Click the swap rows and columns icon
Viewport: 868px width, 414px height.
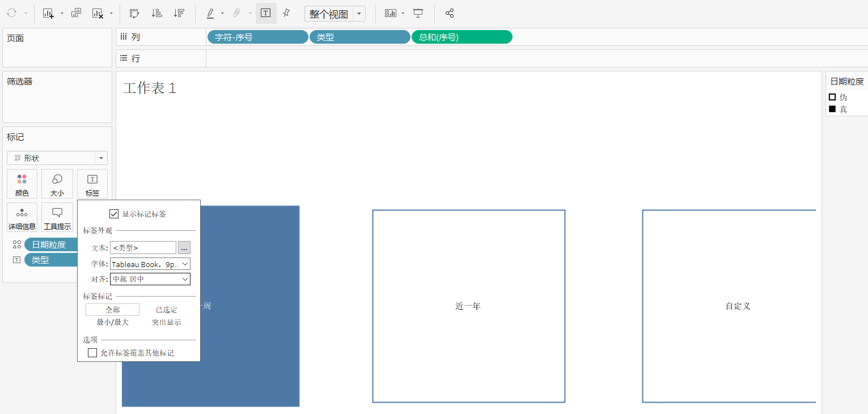click(134, 13)
